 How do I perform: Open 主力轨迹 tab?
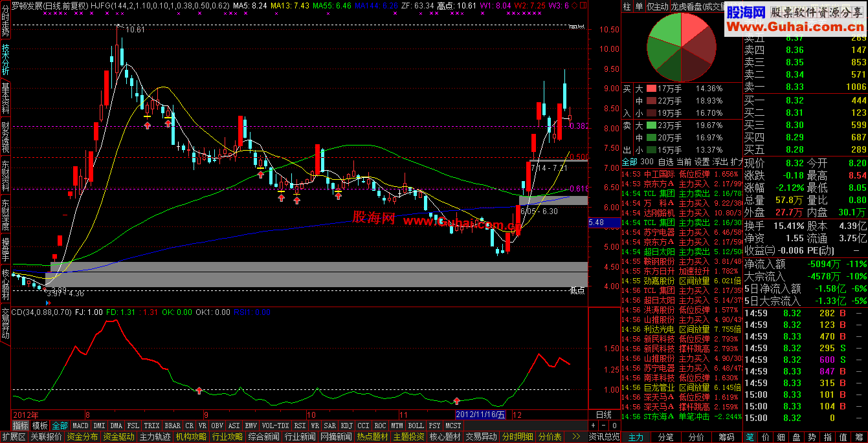[x=155, y=437]
